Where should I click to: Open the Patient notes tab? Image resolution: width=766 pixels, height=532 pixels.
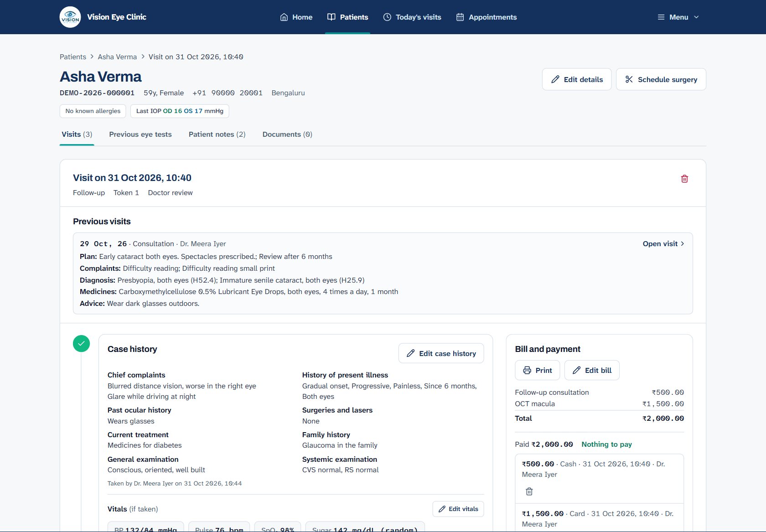pos(217,134)
